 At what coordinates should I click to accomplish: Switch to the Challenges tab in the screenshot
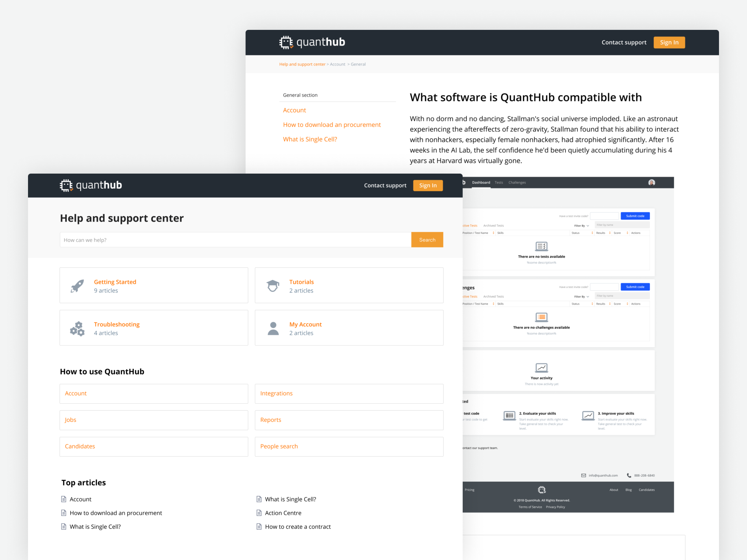[517, 183]
